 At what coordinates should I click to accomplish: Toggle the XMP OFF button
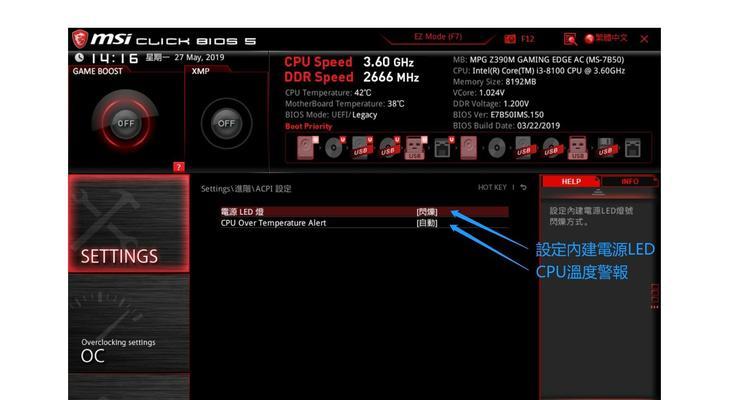pyautogui.click(x=226, y=123)
